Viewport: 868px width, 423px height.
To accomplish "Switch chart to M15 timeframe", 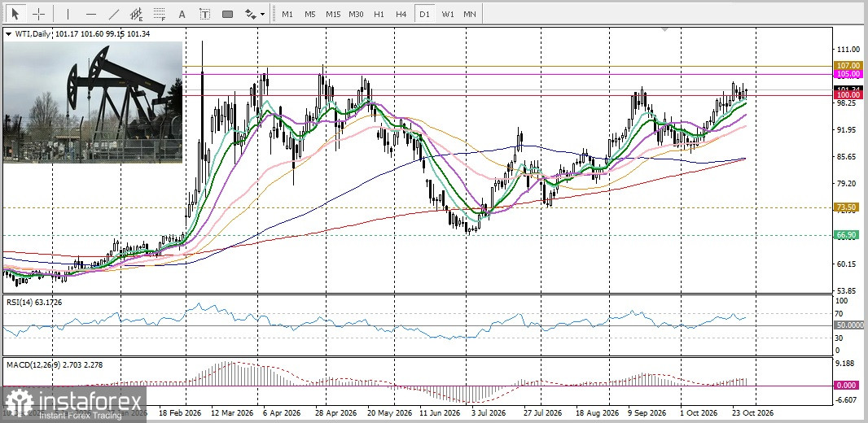I will [333, 15].
